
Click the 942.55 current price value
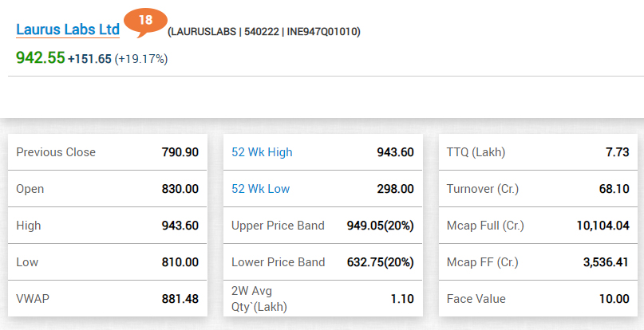[x=40, y=57]
